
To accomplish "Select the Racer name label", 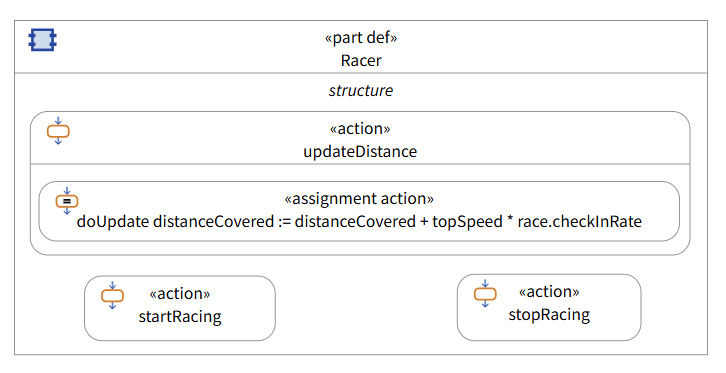I will pyautogui.click(x=361, y=61).
